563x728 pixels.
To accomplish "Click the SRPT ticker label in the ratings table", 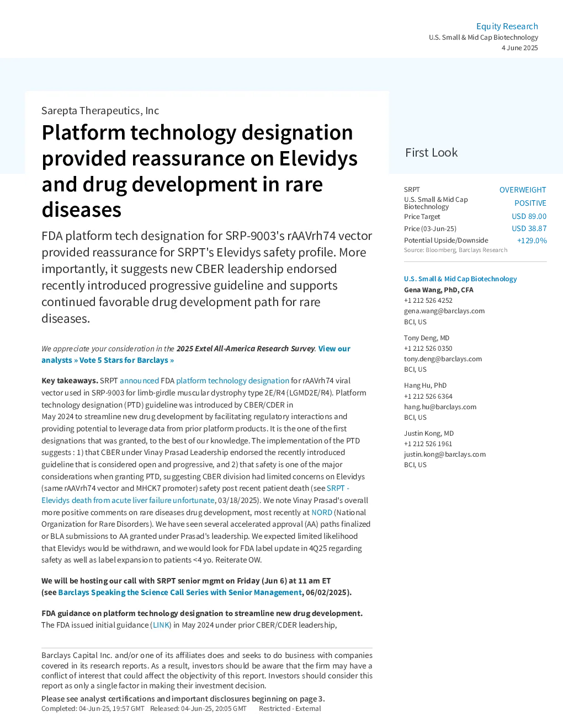I will pyautogui.click(x=412, y=190).
